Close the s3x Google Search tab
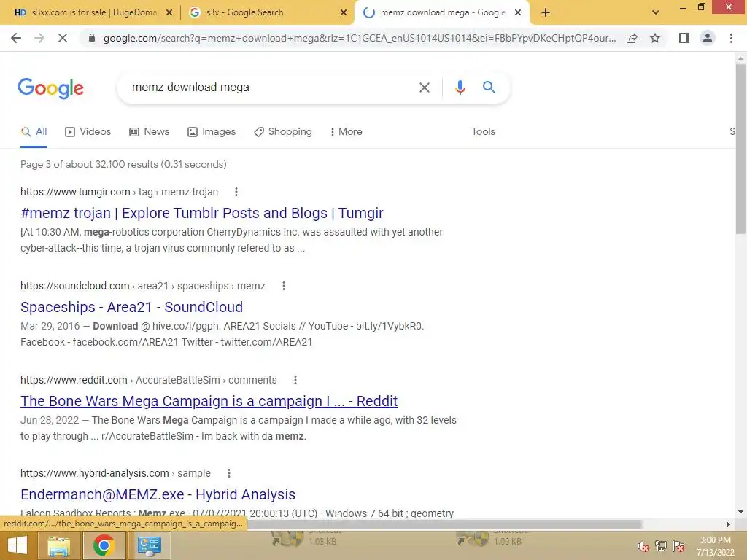The height and width of the screenshot is (560, 747). pyautogui.click(x=344, y=13)
